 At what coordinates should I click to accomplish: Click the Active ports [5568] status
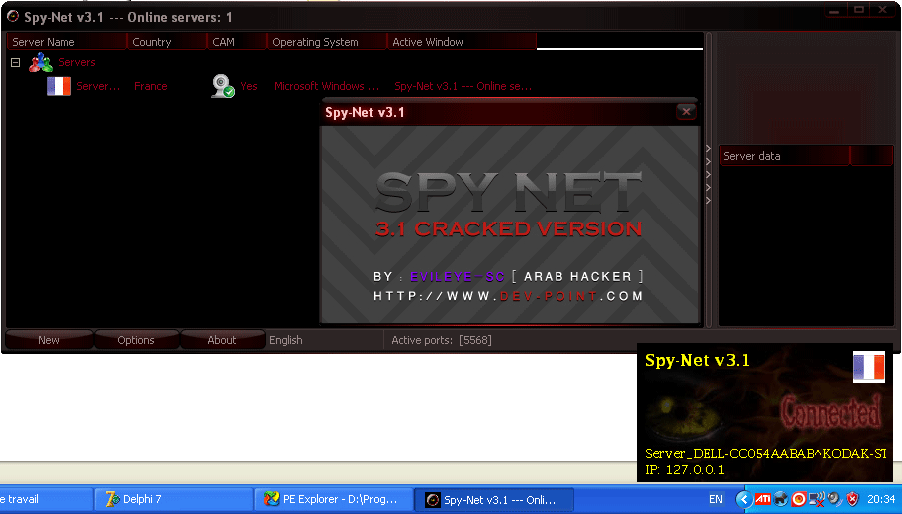point(441,340)
